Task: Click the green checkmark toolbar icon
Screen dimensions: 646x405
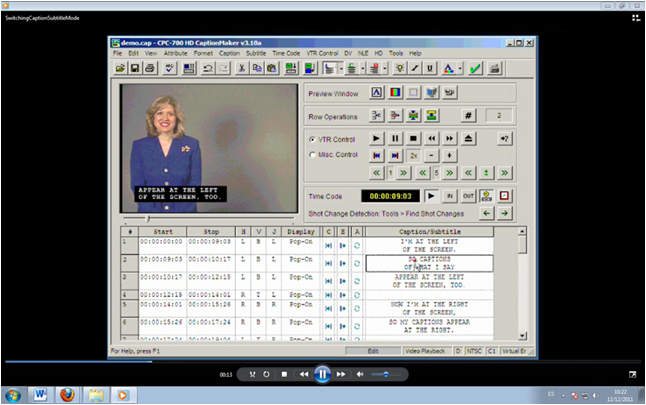Action: tap(475, 68)
